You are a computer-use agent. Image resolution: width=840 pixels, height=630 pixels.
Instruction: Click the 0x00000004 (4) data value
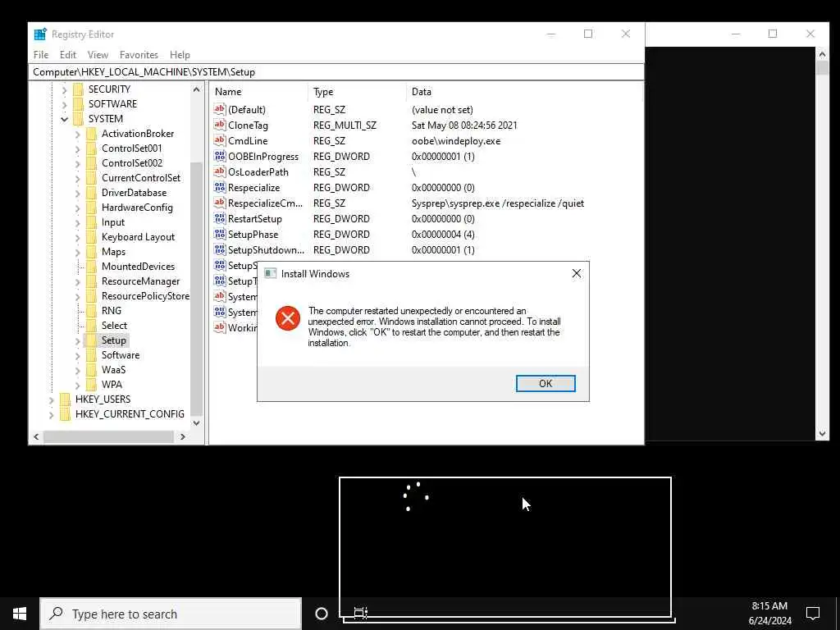[x=443, y=234]
